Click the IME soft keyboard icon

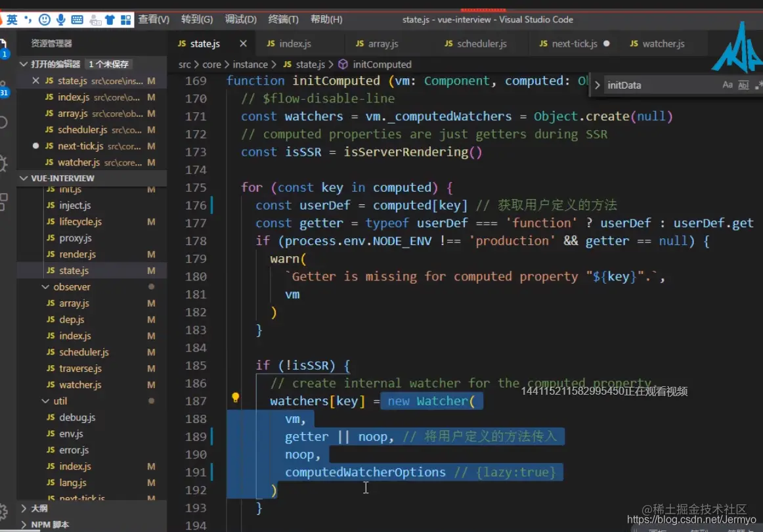point(77,20)
